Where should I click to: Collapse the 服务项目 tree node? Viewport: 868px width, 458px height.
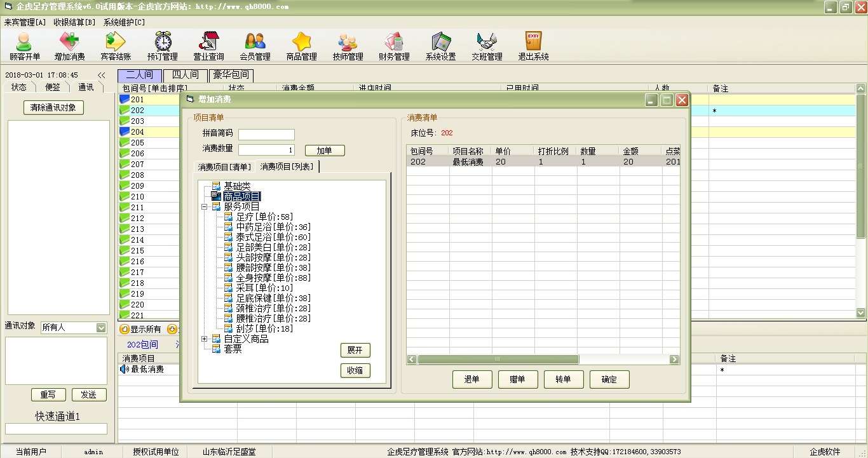click(205, 207)
